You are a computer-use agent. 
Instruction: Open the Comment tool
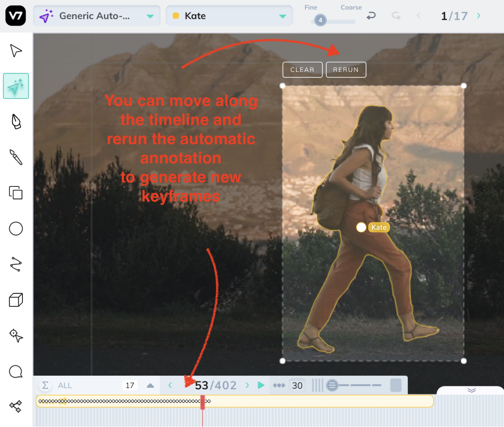click(15, 370)
